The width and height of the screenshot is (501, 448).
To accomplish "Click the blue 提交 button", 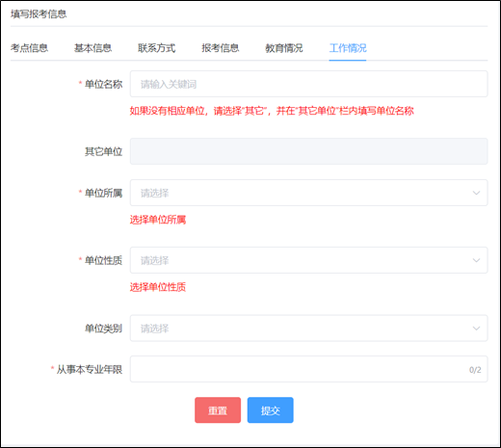I will (271, 410).
